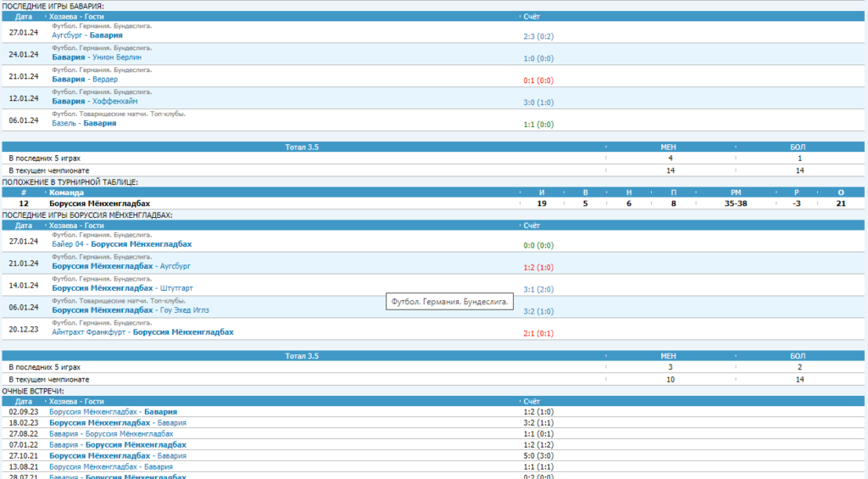Open head-to-head match dated 13.08.21

111,467
